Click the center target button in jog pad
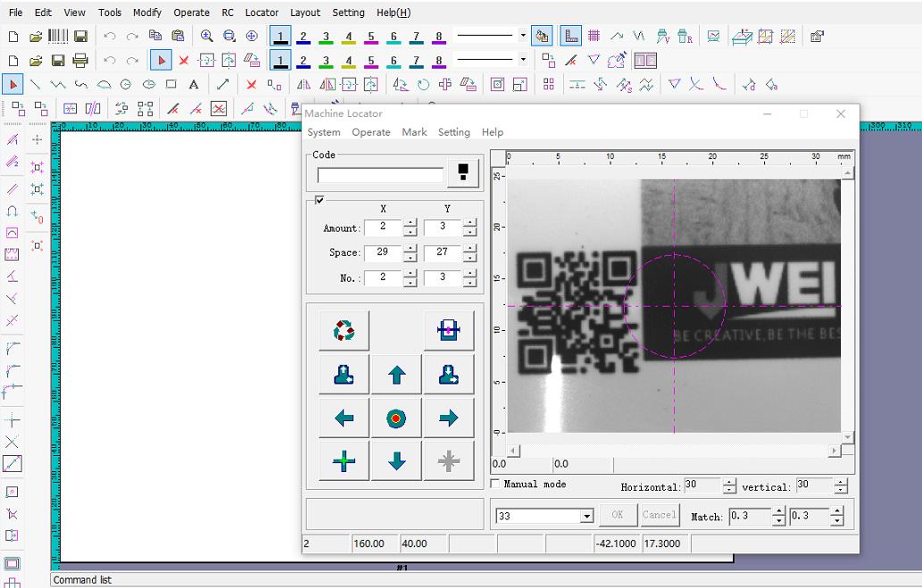Viewport: 922px width, 588px height. click(397, 418)
